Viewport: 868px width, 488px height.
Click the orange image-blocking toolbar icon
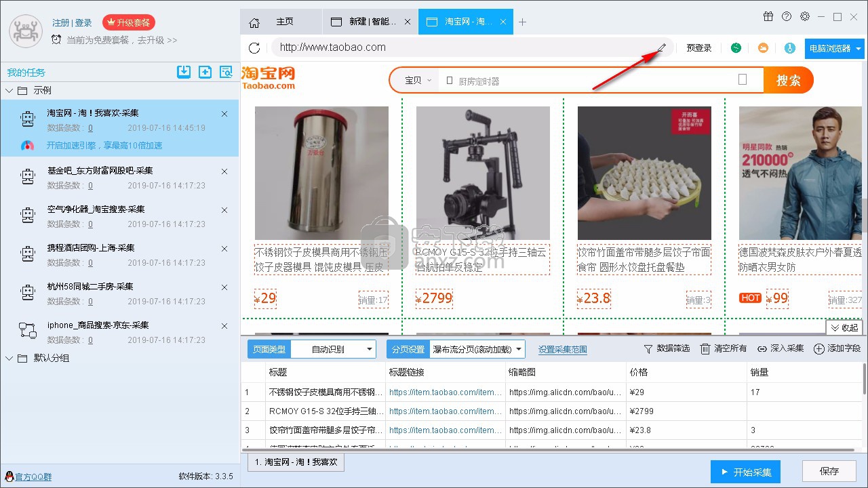coord(763,48)
